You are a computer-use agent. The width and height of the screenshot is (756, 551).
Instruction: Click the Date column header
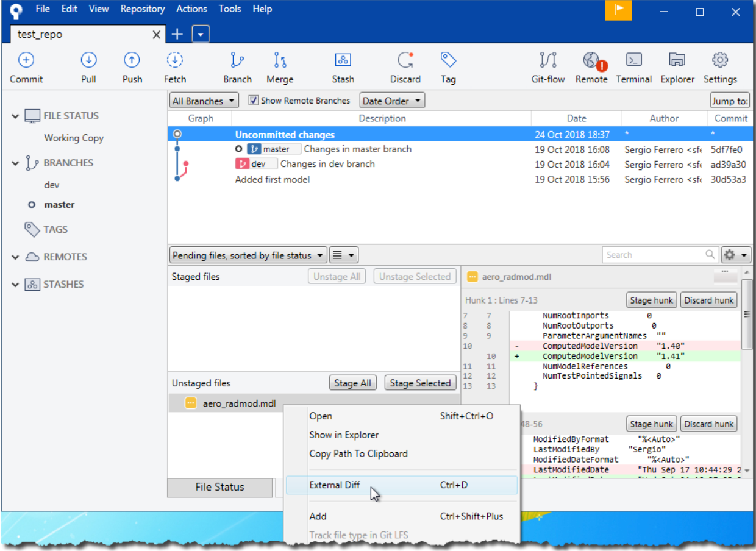click(576, 118)
